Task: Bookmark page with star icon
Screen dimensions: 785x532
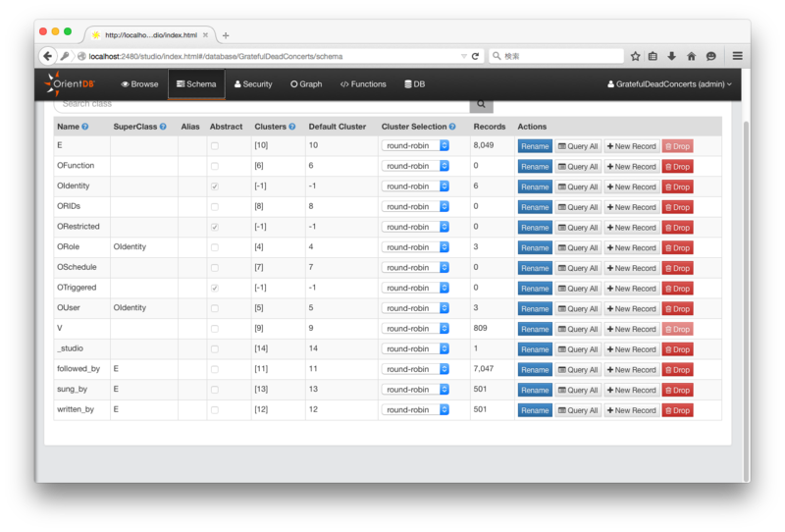Action: (635, 56)
